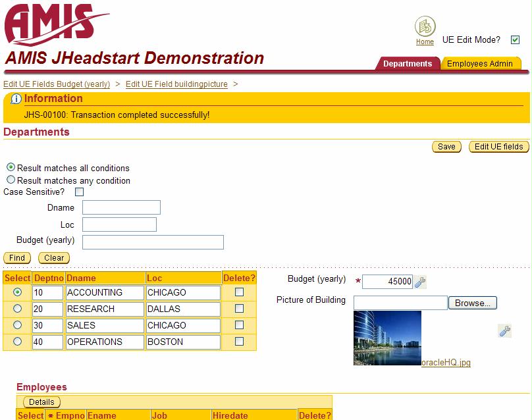
Task: Open the oracleHQ.jpg link
Action: [446, 363]
